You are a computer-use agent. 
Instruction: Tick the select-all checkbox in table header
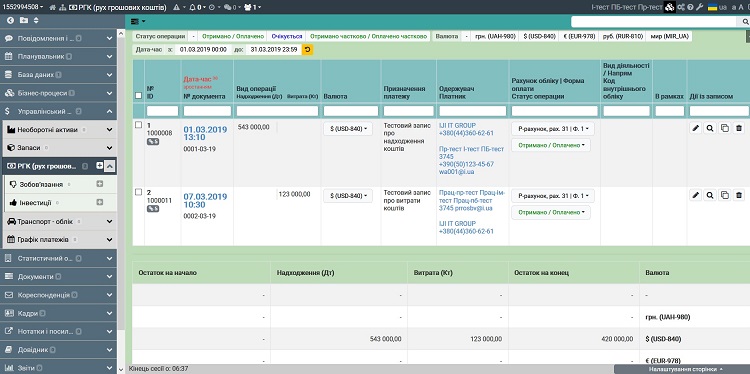[139, 96]
